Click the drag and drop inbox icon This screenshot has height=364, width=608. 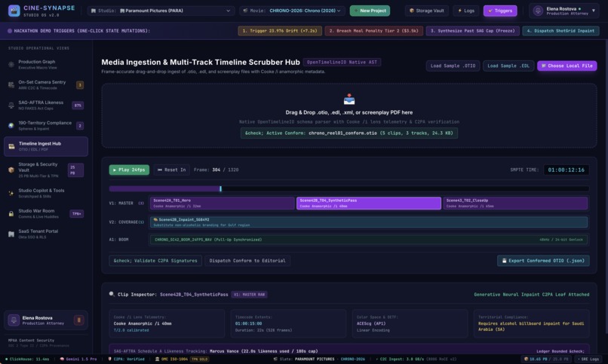pyautogui.click(x=349, y=99)
